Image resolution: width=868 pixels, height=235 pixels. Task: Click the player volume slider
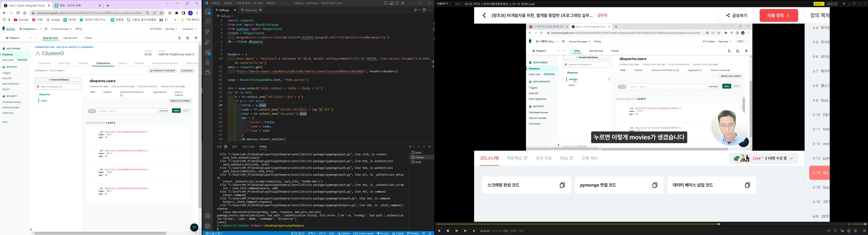click(x=858, y=224)
